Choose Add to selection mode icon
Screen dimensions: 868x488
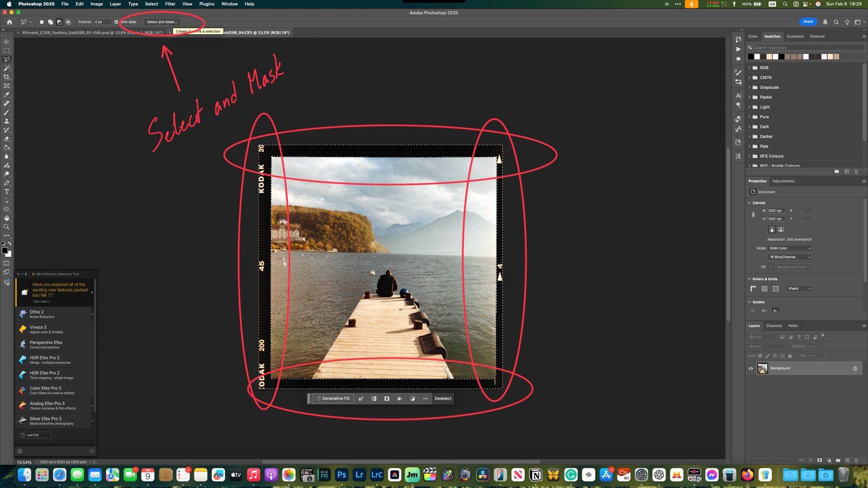[x=50, y=22]
